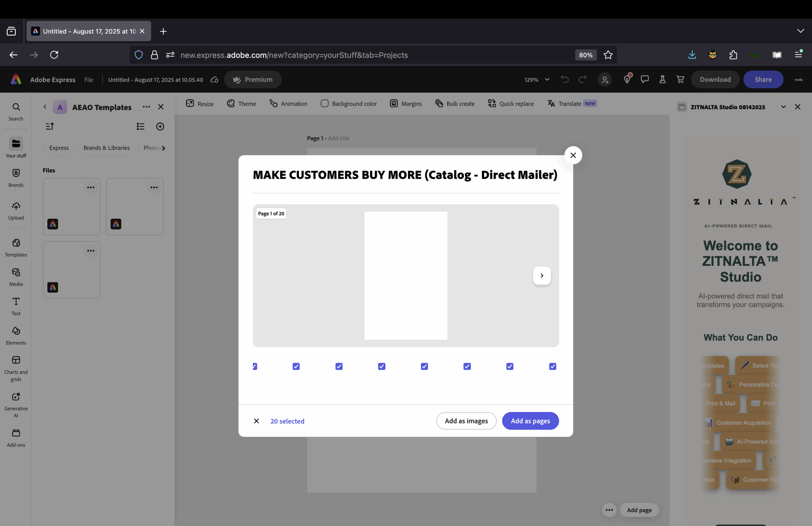This screenshot has height=526, width=812.
Task: Open the comments speech-bubble icon
Action: (645, 79)
